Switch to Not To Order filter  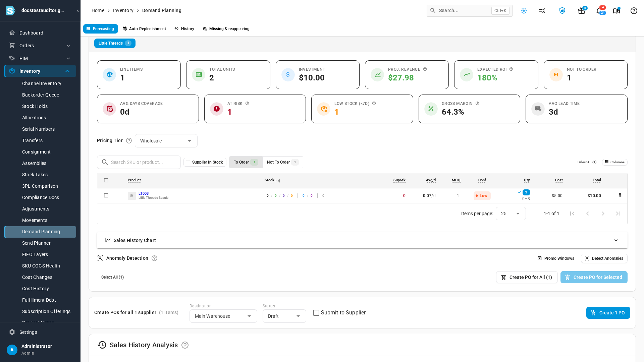(283, 162)
